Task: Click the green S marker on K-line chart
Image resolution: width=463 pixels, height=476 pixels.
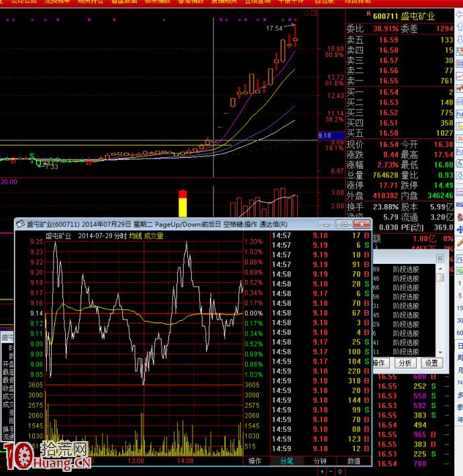Action: (x=32, y=156)
